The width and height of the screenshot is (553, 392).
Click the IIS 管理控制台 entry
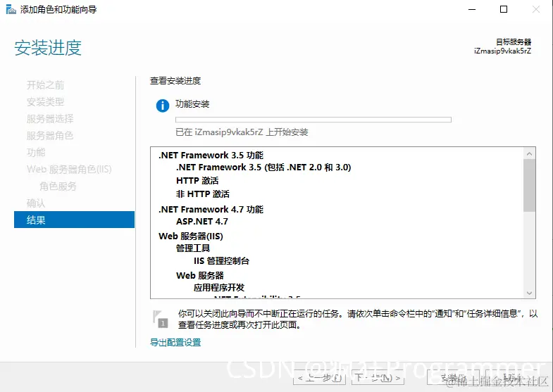tap(221, 261)
